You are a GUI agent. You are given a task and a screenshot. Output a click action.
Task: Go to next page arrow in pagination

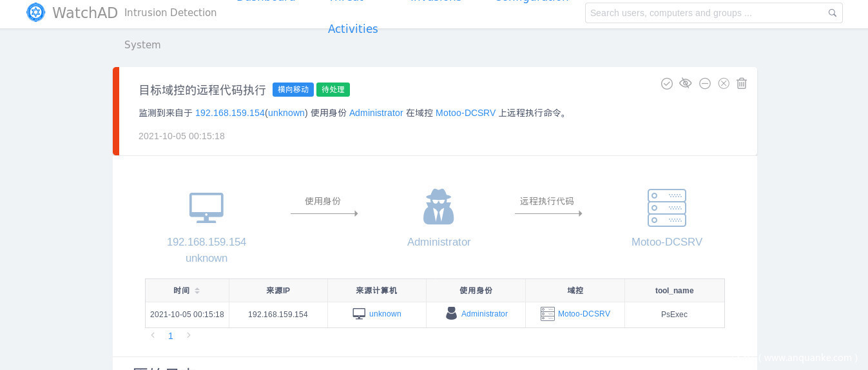pos(189,336)
